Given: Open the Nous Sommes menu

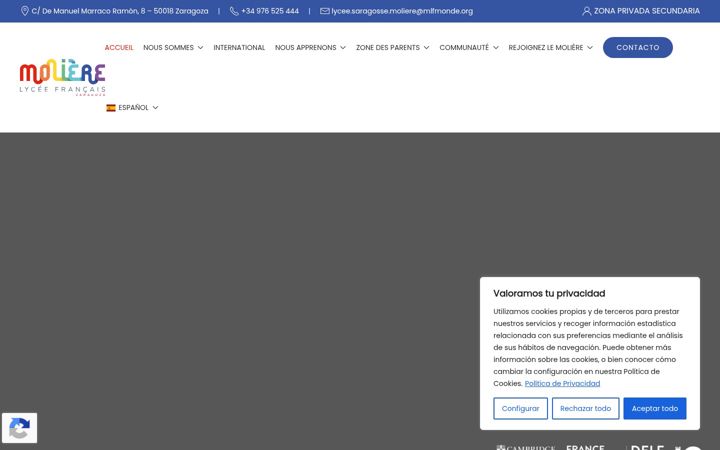Looking at the screenshot, I should [169, 47].
